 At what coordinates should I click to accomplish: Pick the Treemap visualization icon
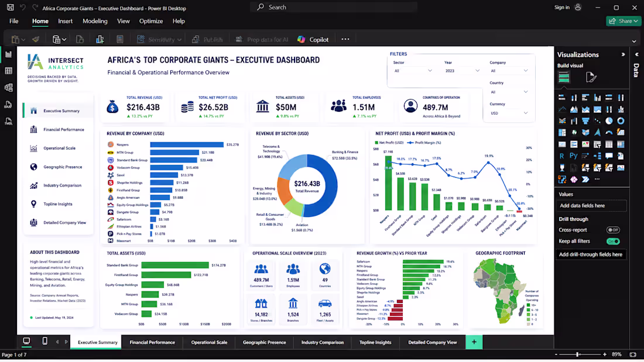562,132
